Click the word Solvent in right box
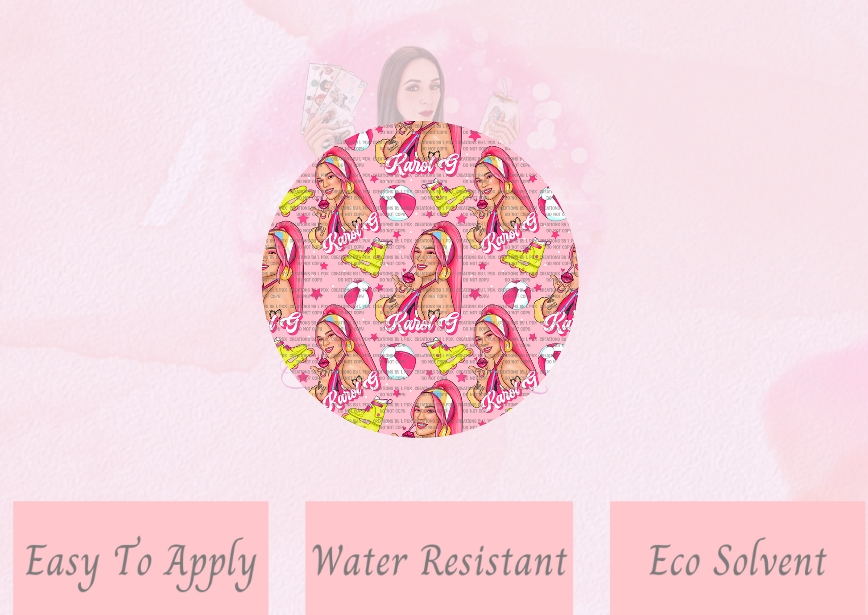 click(769, 559)
